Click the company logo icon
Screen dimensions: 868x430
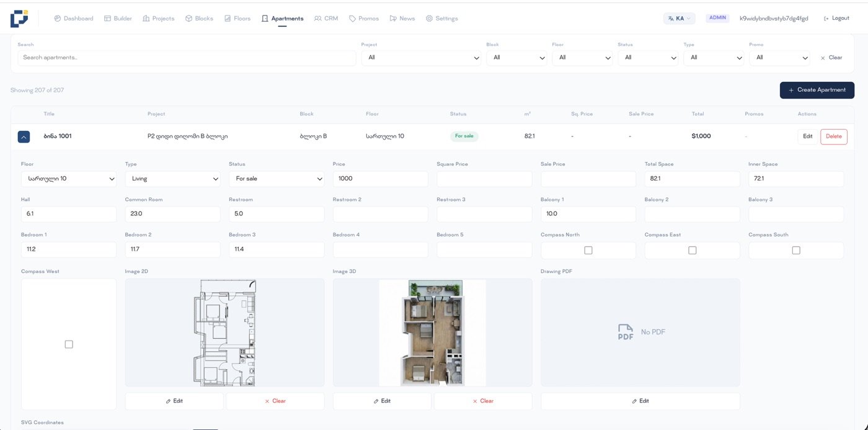pos(19,19)
